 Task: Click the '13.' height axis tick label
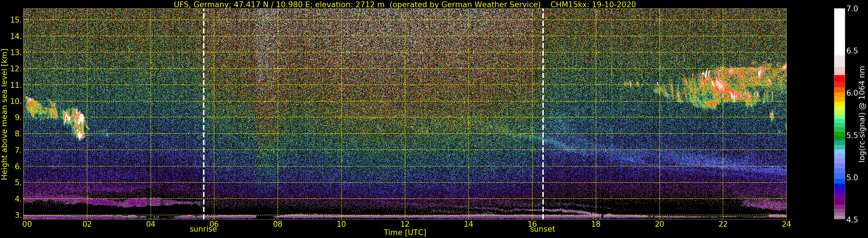coord(16,53)
